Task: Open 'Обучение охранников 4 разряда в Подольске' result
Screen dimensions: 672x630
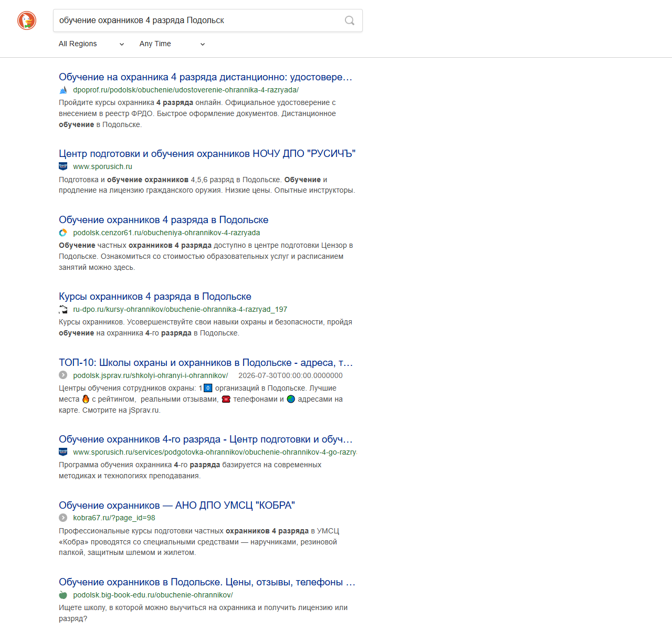Action: pos(164,220)
